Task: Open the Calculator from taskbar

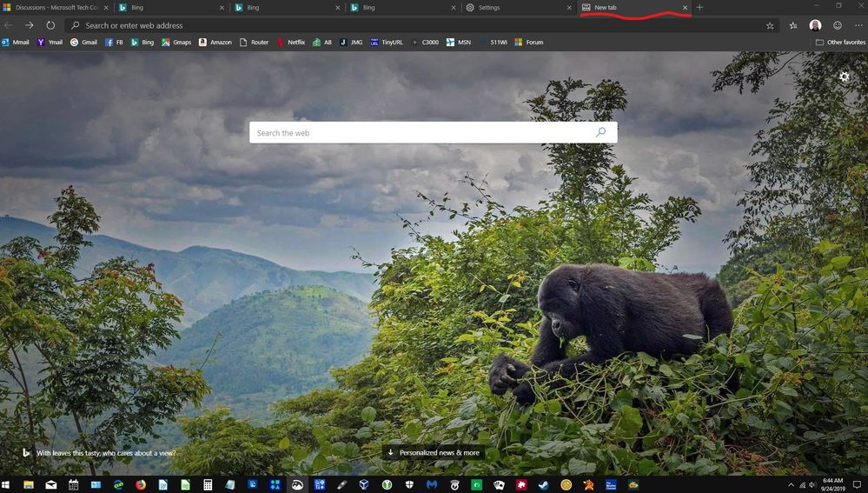Action: (208, 484)
